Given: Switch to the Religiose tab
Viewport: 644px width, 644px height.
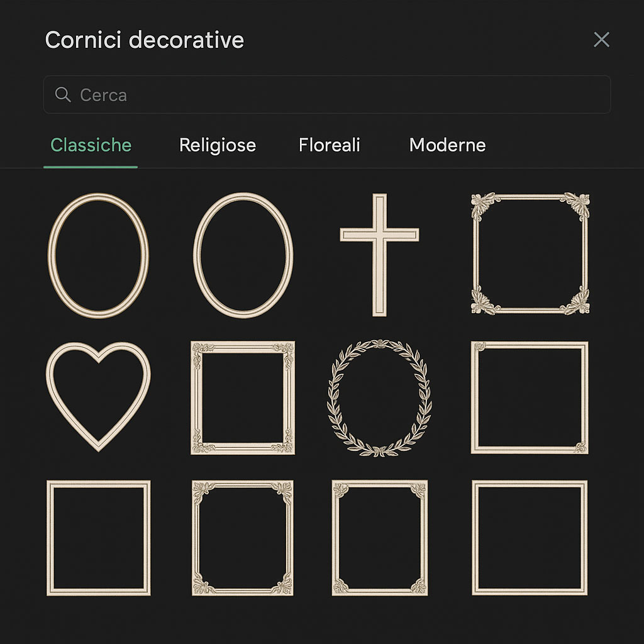Looking at the screenshot, I should pyautogui.click(x=217, y=145).
